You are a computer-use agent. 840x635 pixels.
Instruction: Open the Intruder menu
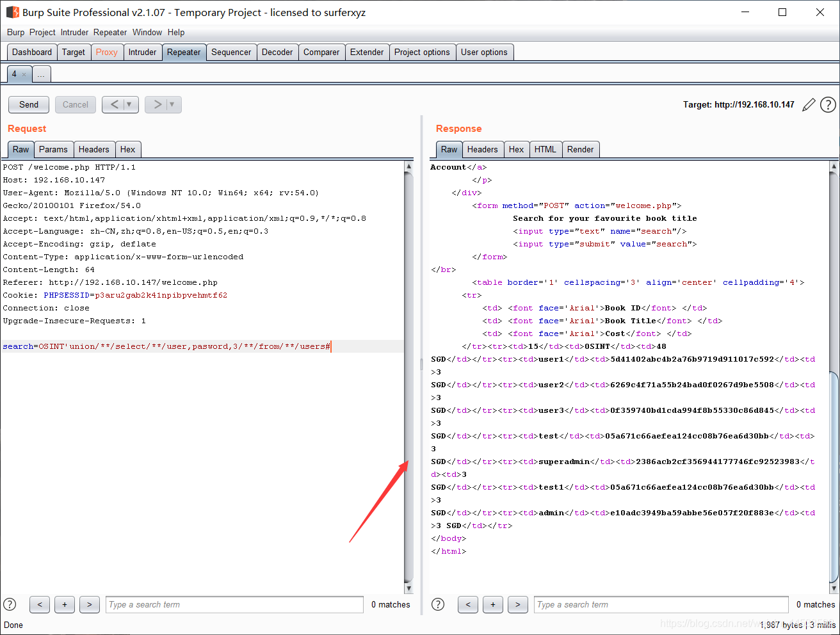(74, 32)
